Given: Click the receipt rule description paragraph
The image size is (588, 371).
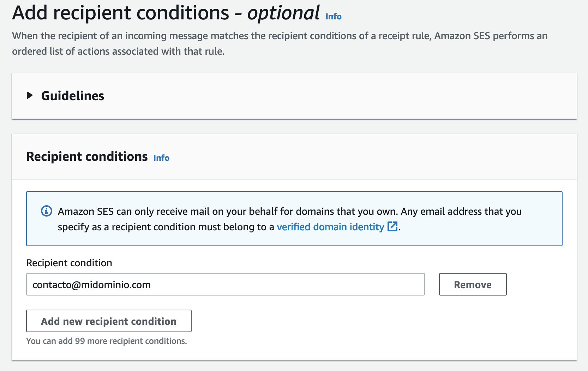Looking at the screenshot, I should point(280,36).
